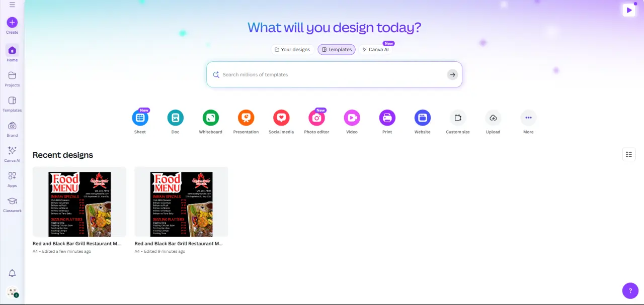Switch recent designs to list view
This screenshot has height=305, width=644.
[x=629, y=154]
